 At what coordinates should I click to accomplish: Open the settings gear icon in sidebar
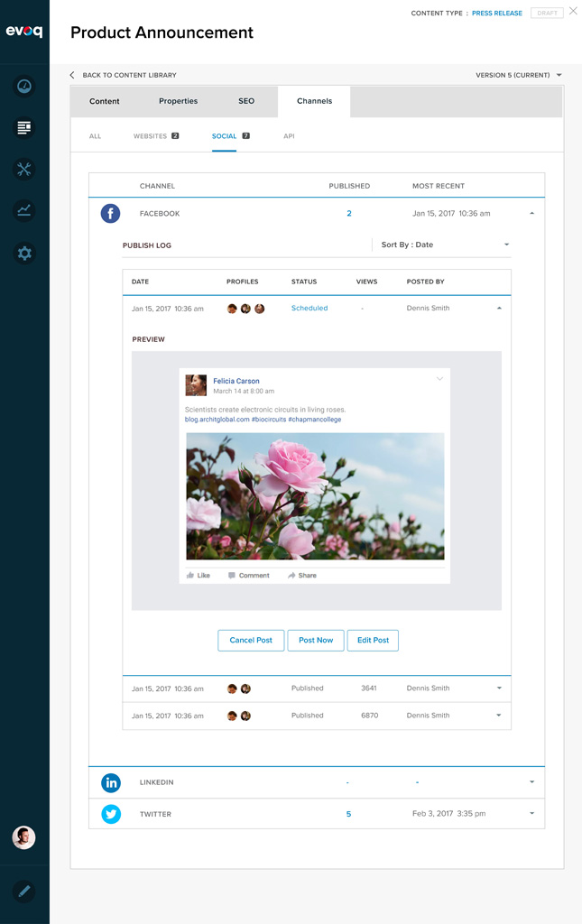tap(24, 253)
